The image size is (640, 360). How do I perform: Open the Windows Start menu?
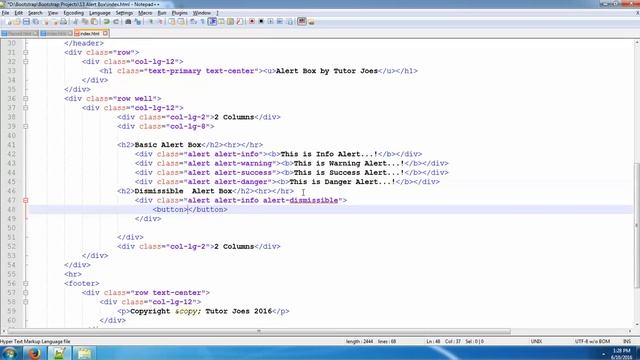point(9,353)
